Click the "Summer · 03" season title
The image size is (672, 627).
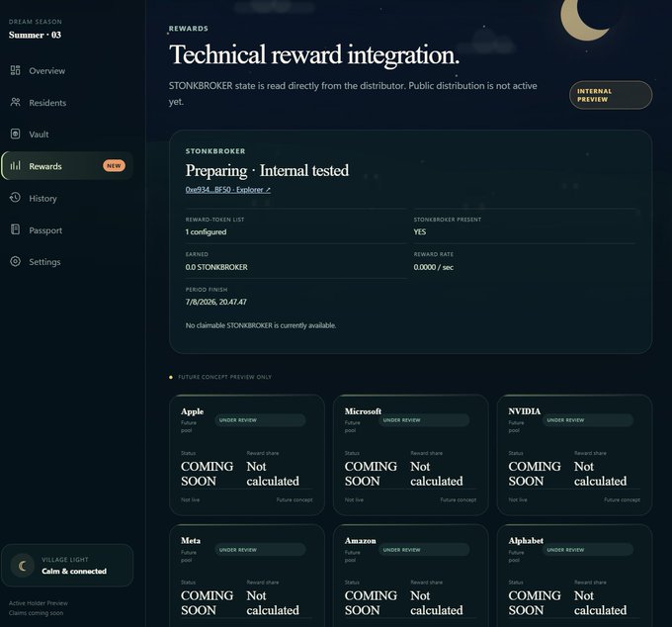point(35,35)
